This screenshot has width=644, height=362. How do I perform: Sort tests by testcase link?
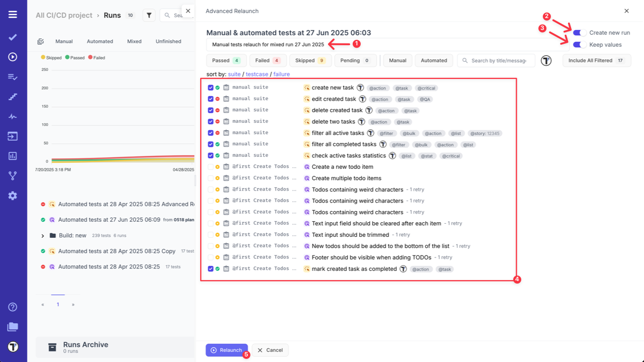(x=257, y=74)
